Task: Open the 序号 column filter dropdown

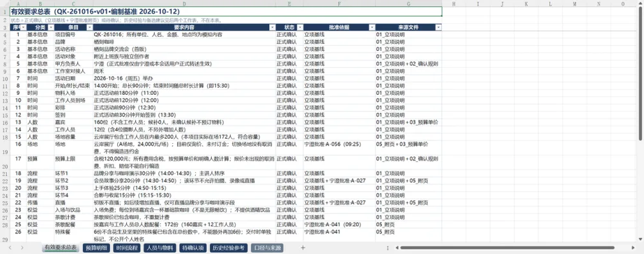Action: [23, 27]
